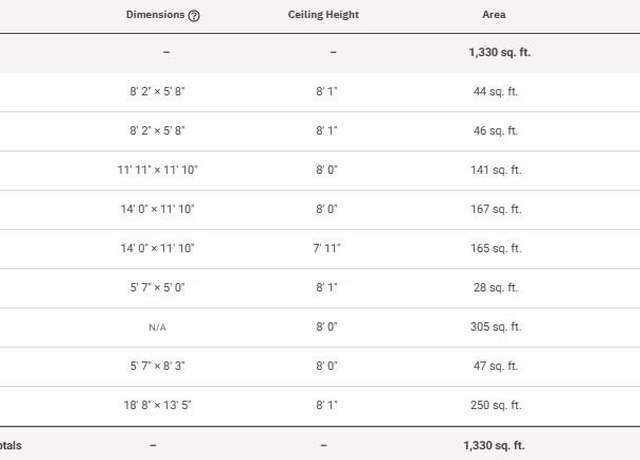This screenshot has width=640, height=460.
Task: Select the 7' 11" ceiling height cell
Action: point(327,248)
